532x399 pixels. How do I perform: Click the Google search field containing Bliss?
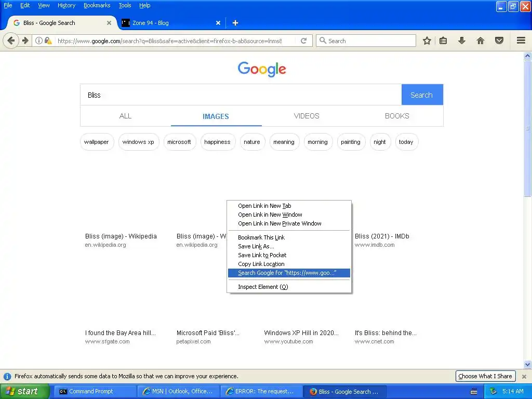(x=241, y=95)
